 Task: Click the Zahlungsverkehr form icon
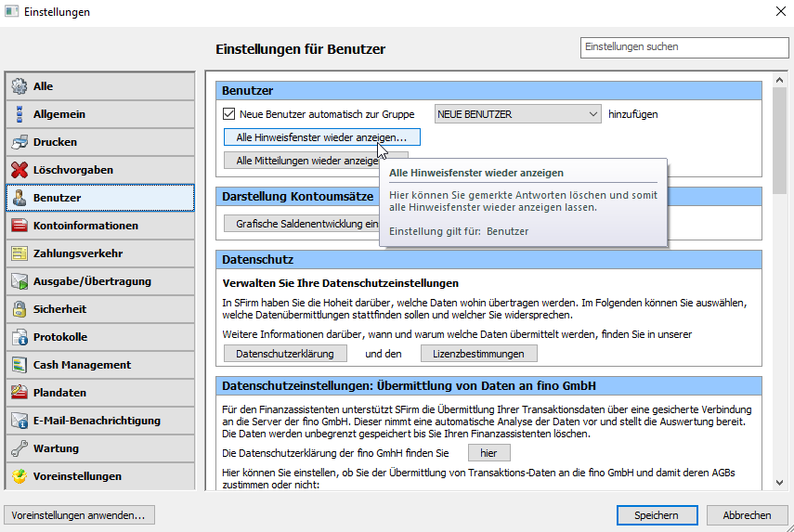click(x=20, y=253)
